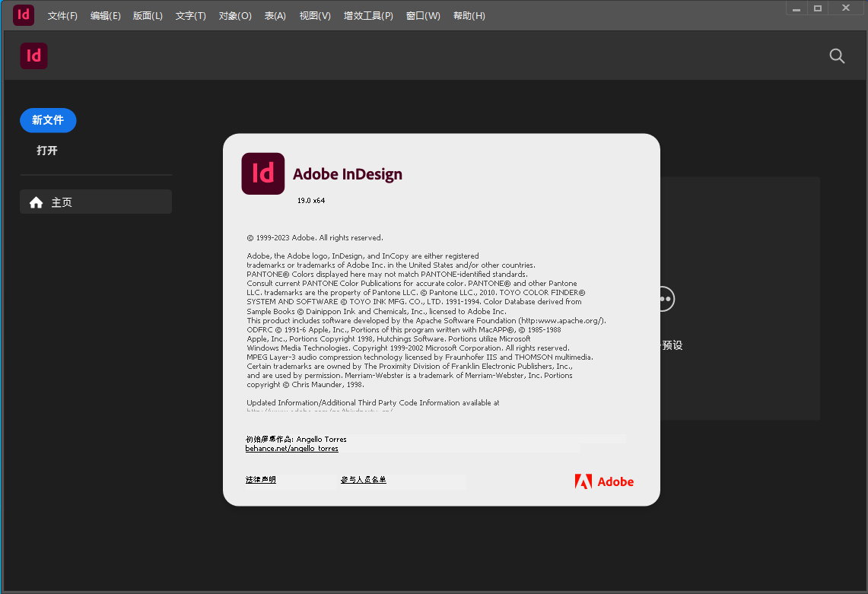Screen dimensions: 868x594
Task: Open the 表(A) menu
Action: click(x=275, y=15)
